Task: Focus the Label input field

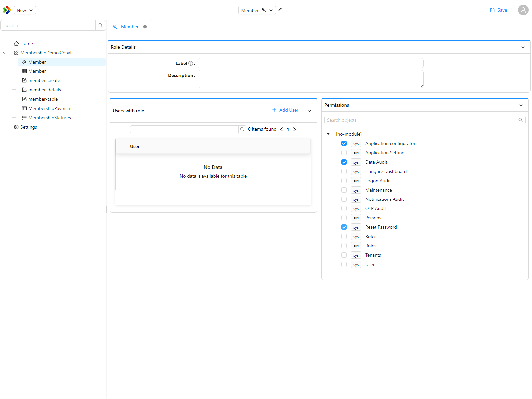Action: tap(311, 63)
